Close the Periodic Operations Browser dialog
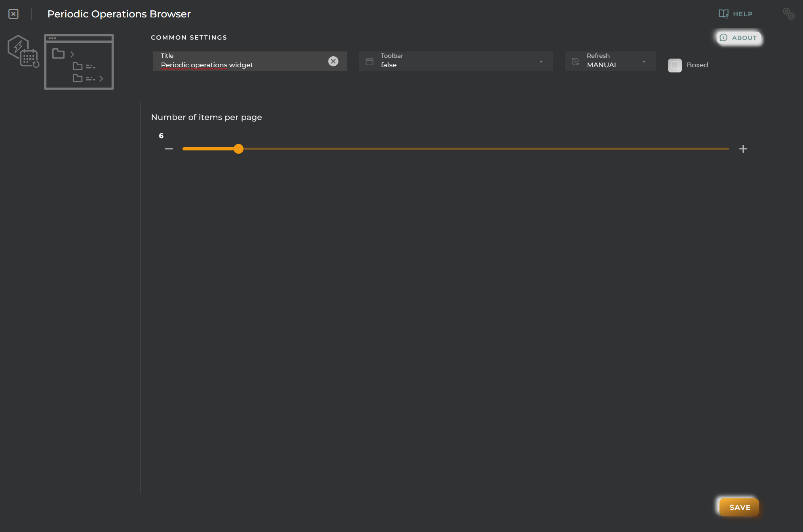This screenshot has width=803, height=532. (13, 14)
